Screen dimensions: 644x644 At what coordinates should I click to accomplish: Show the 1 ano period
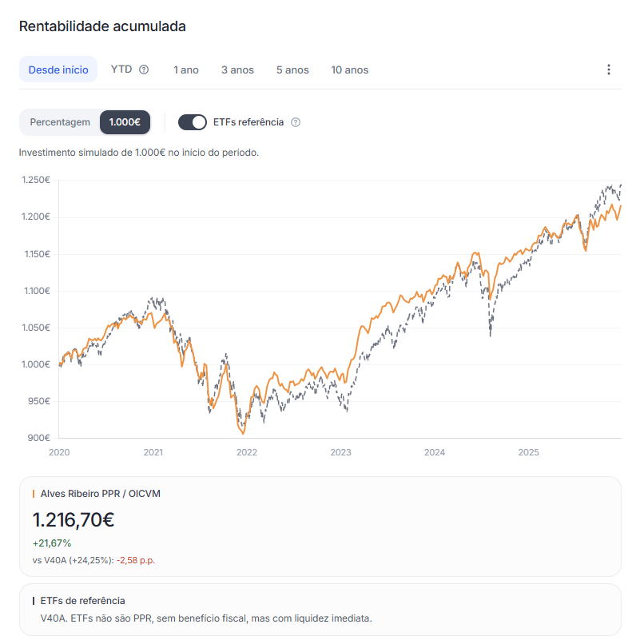tap(186, 70)
